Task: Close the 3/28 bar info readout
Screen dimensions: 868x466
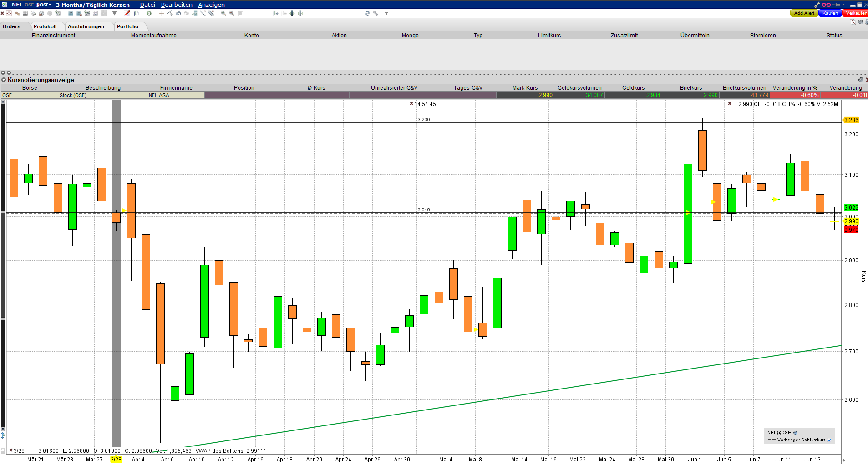Action: (x=11, y=451)
